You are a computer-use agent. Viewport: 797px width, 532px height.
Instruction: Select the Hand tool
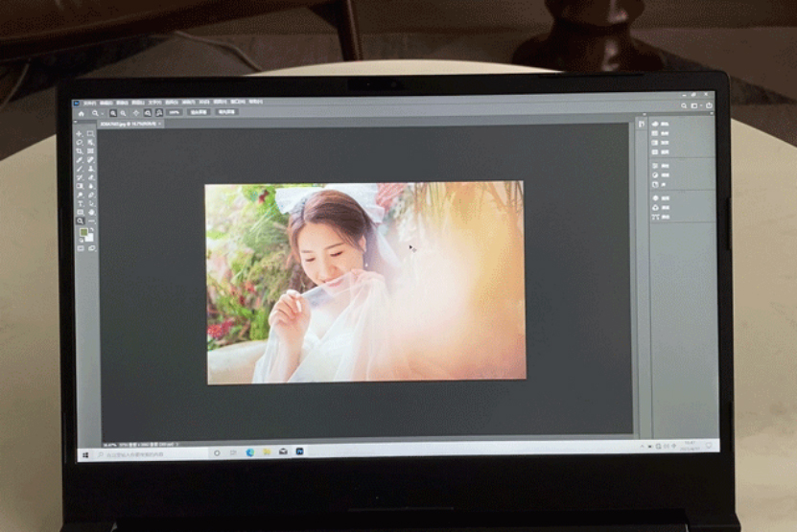pos(91,213)
